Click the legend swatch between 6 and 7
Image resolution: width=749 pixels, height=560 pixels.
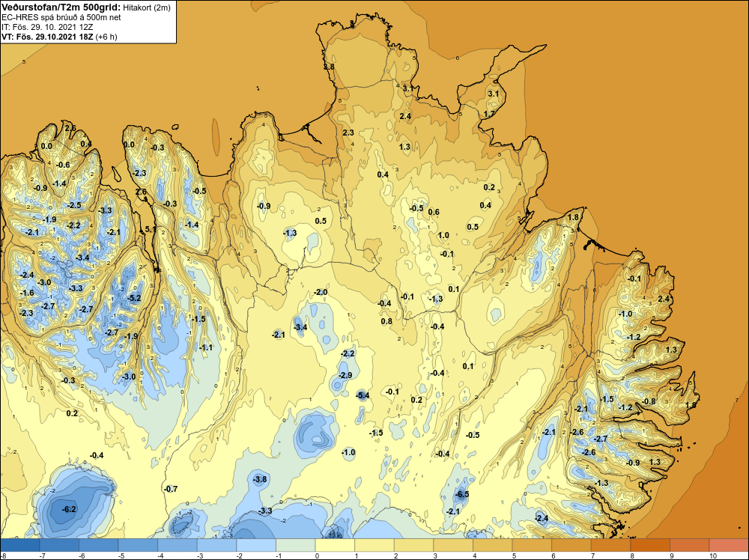pos(571,545)
